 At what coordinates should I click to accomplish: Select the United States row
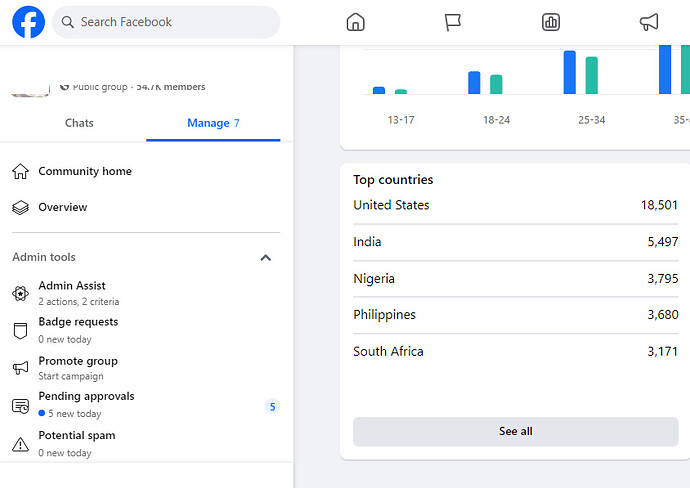515,205
